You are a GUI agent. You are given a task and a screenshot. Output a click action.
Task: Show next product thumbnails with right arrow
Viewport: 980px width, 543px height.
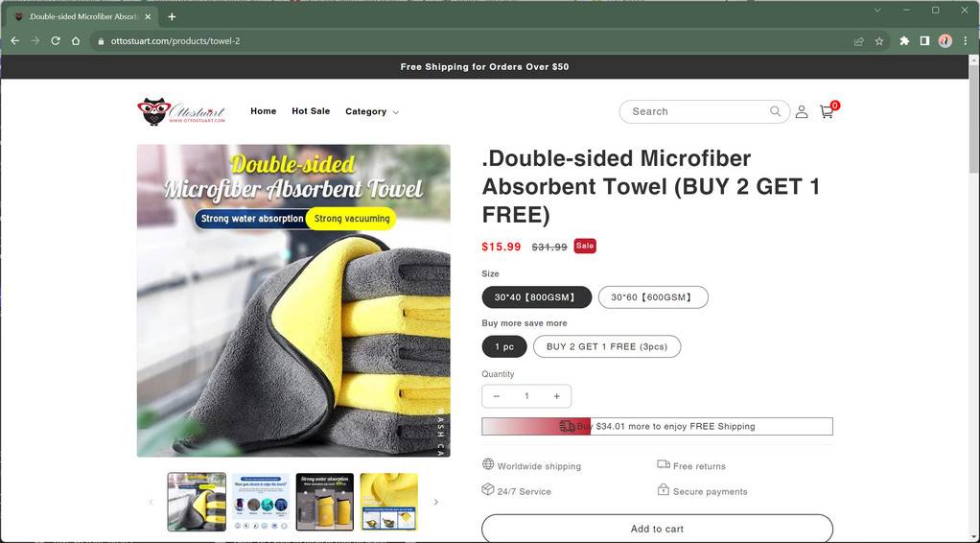435,502
